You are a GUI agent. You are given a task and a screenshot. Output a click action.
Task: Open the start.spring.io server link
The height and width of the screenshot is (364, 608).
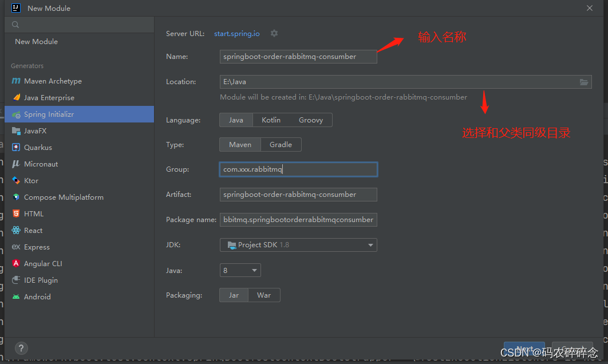(x=237, y=34)
